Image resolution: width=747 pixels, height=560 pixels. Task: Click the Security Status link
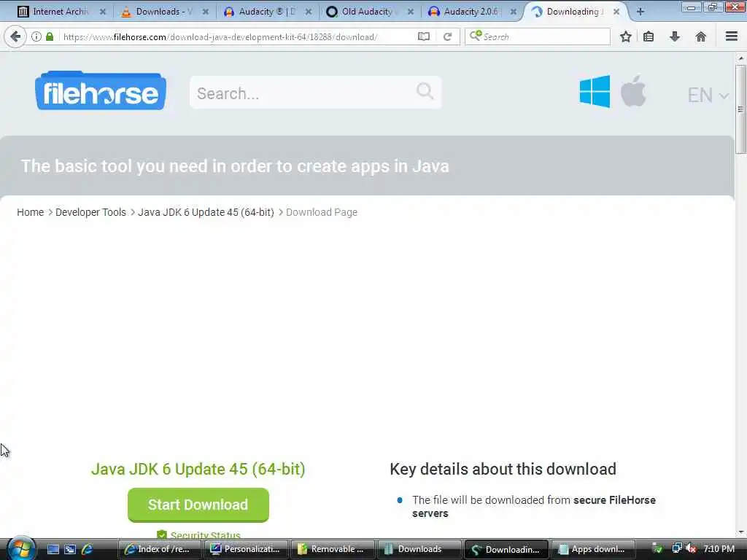(x=205, y=536)
